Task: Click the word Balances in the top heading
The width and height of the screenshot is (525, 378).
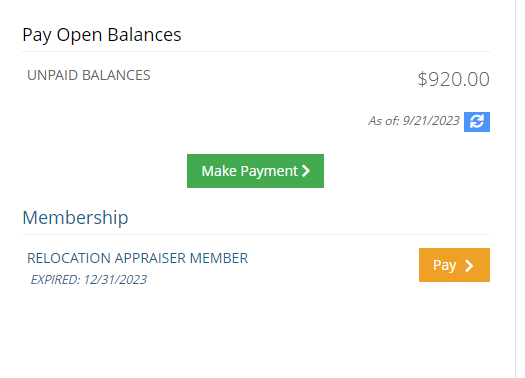Action: tap(144, 35)
